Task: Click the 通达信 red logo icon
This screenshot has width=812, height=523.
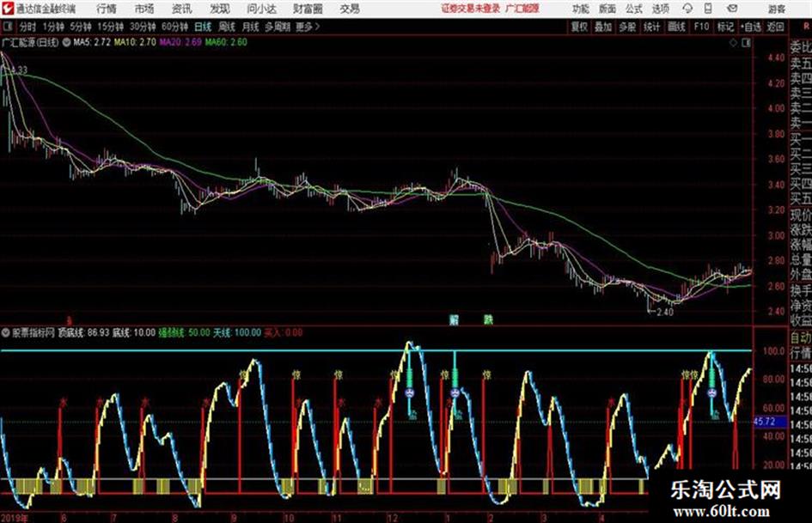Action: 8,9
